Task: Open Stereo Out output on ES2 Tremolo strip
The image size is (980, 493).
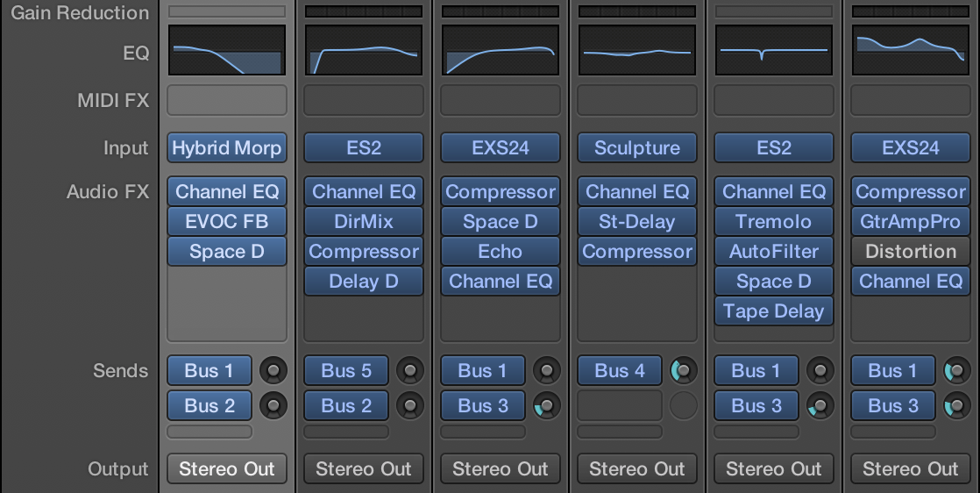Action: (x=774, y=468)
